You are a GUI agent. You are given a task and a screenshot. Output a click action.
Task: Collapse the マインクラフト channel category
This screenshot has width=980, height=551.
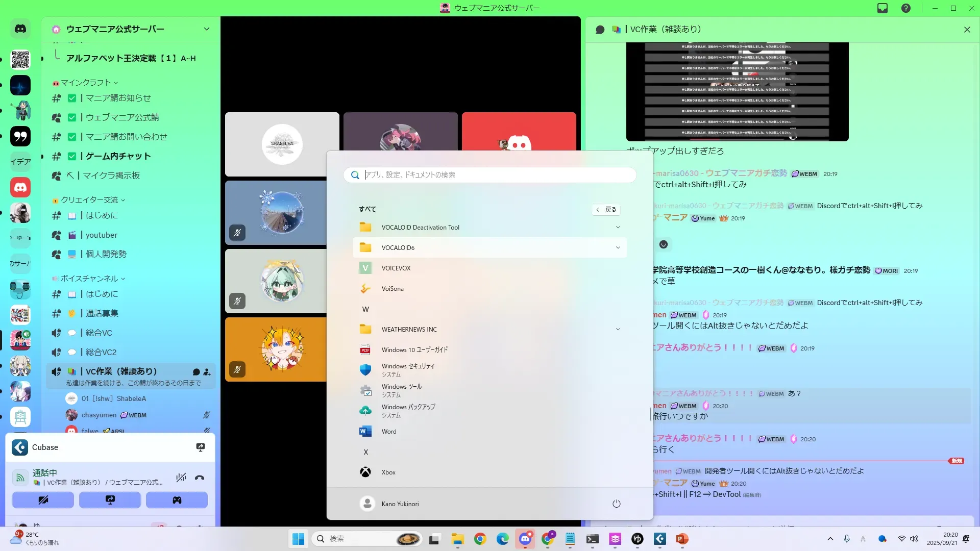coord(86,83)
